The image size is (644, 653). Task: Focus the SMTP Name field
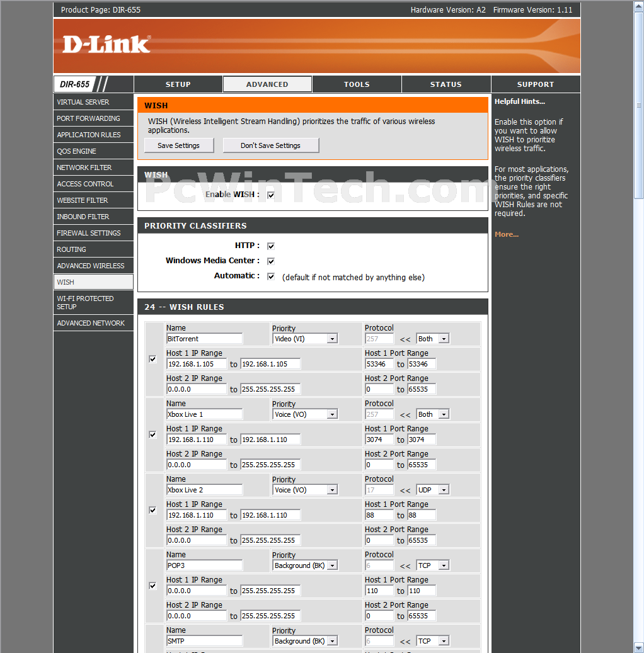pos(204,641)
